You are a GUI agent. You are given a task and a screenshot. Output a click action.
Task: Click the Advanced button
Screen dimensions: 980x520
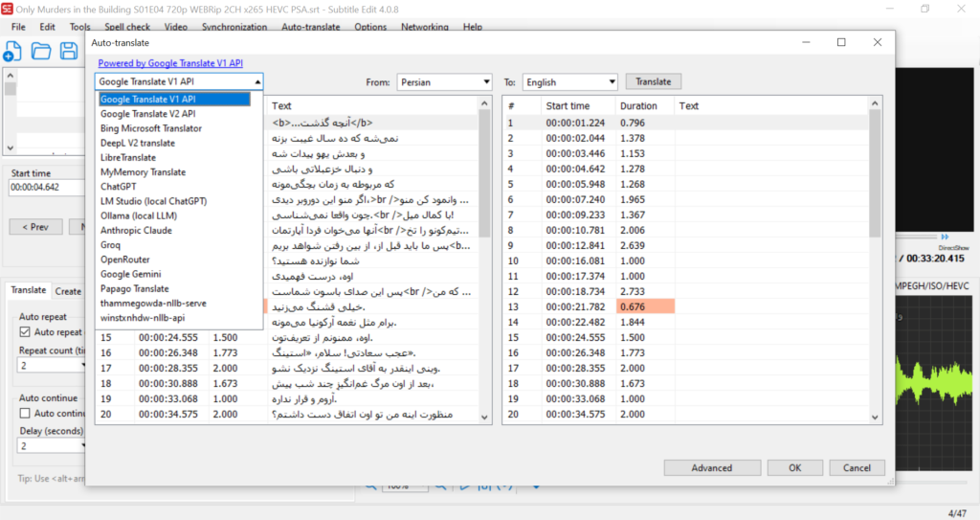pos(711,468)
